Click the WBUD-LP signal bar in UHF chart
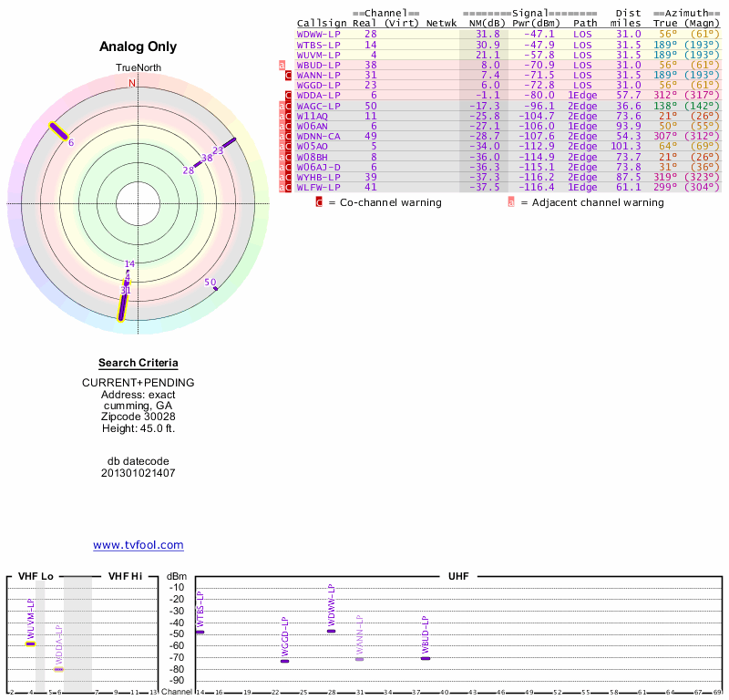The height and width of the screenshot is (700, 729). pos(425,658)
